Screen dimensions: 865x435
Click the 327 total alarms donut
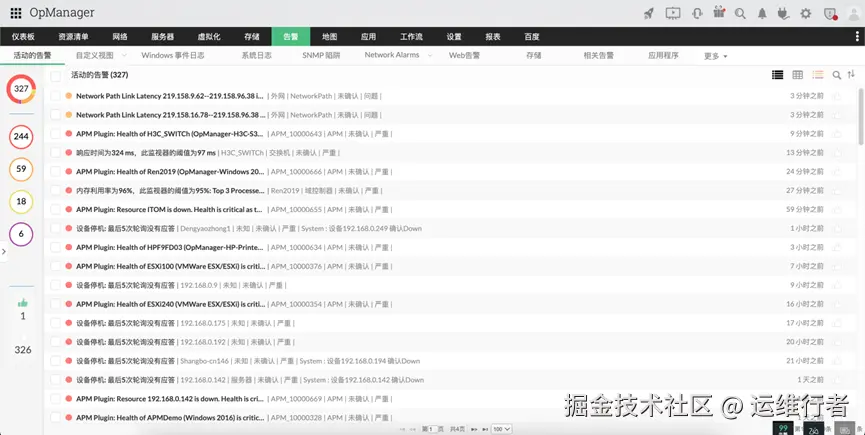pyautogui.click(x=21, y=89)
